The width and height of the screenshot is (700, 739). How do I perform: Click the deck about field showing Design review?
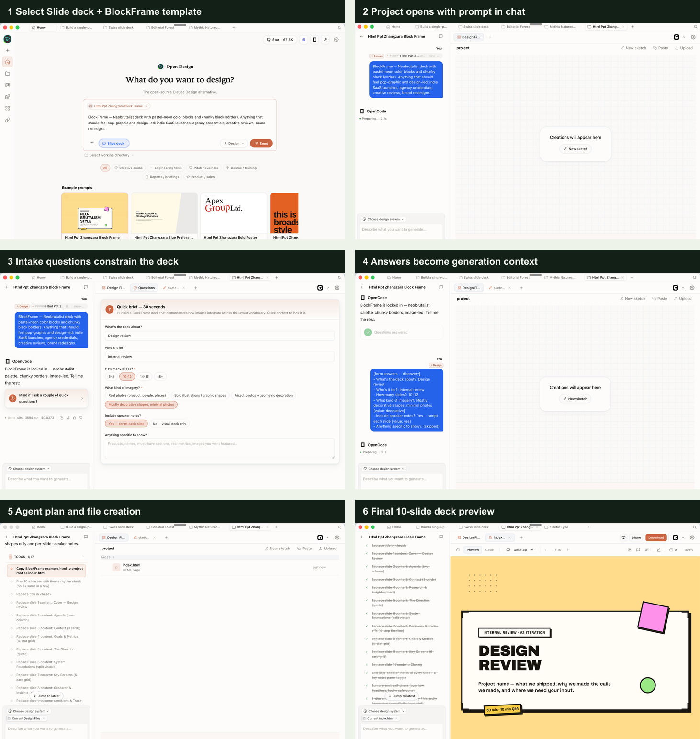coord(220,336)
